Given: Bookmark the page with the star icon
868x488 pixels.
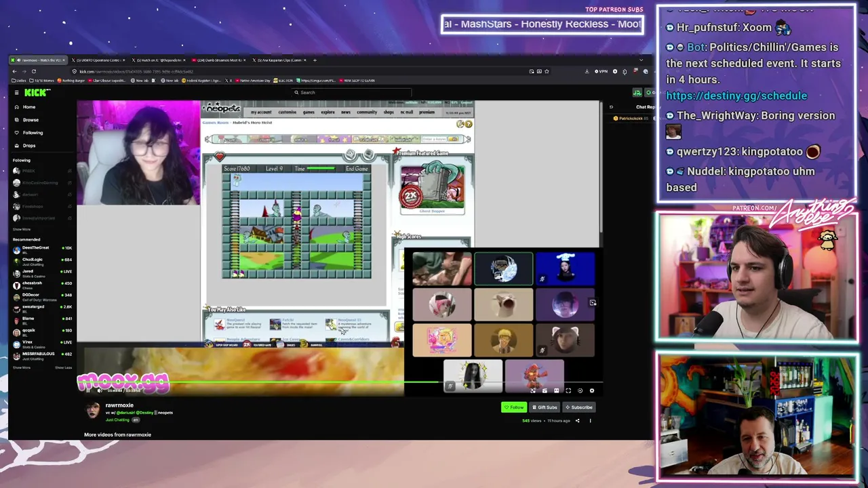Looking at the screenshot, I should pyautogui.click(x=547, y=71).
